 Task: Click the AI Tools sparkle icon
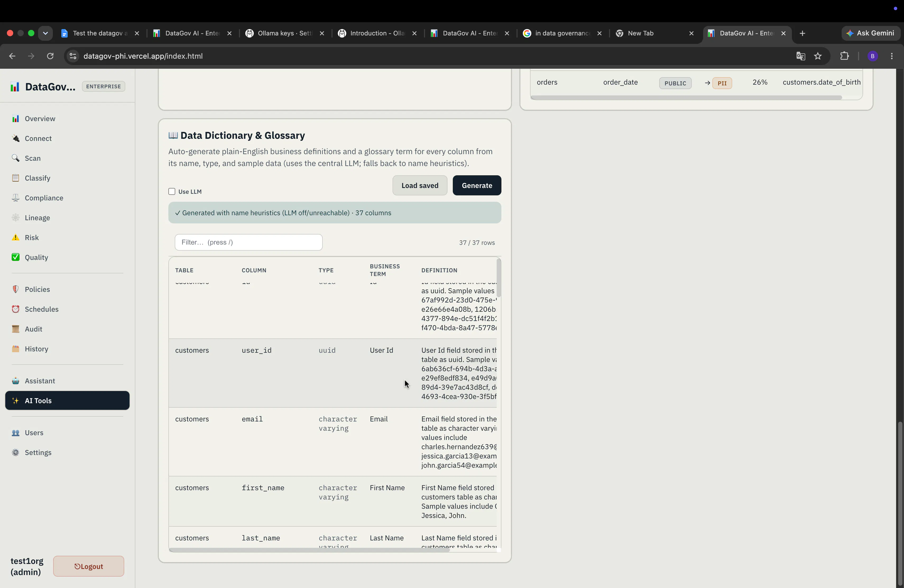[x=16, y=400]
